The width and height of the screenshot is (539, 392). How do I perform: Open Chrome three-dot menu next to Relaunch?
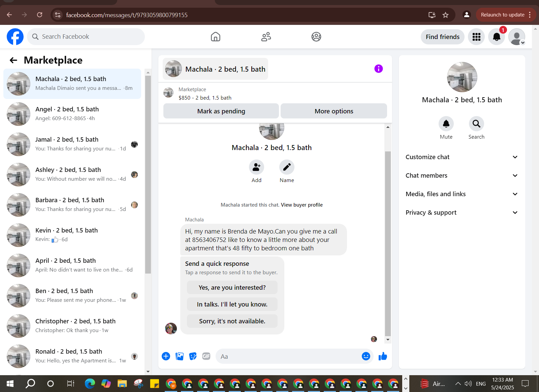click(x=530, y=15)
